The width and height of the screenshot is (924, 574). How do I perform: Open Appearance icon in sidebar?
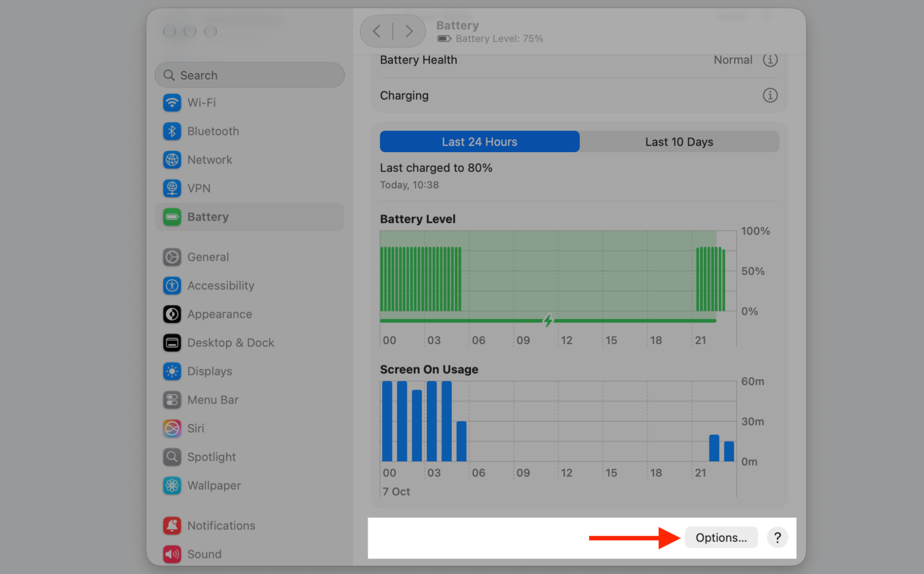pos(172,315)
